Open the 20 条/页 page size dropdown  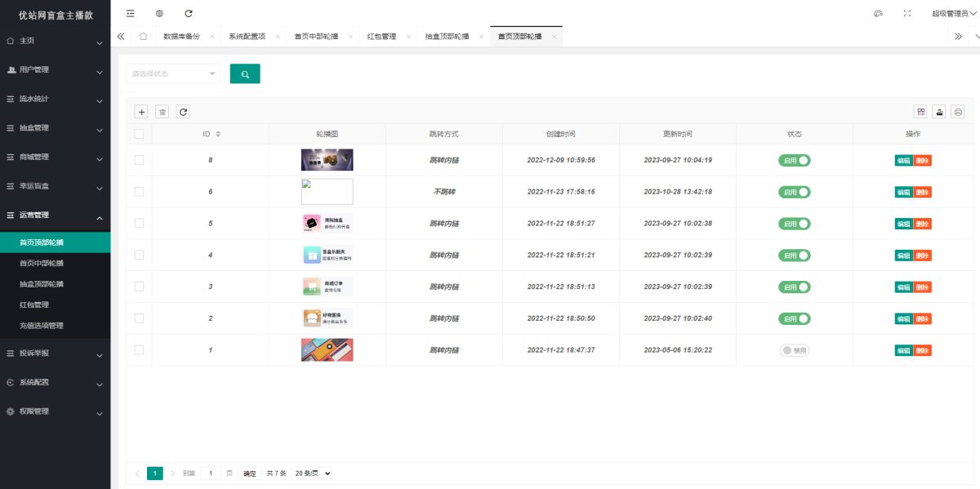point(312,473)
